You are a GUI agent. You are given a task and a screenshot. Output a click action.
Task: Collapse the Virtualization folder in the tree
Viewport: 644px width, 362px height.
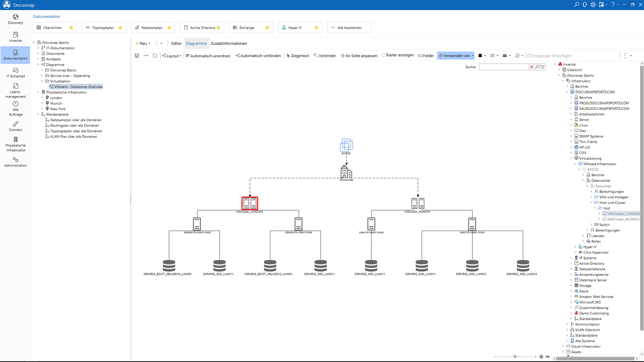(x=42, y=81)
